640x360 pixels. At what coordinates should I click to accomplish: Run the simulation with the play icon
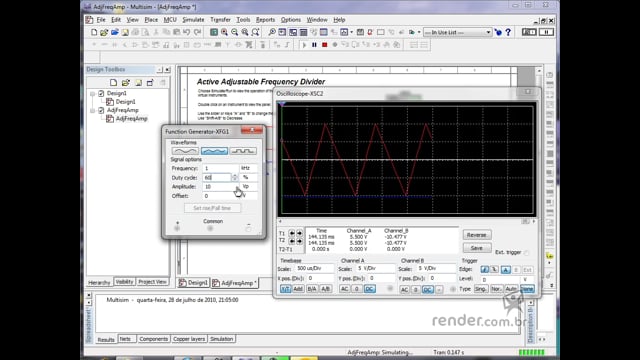304,45
